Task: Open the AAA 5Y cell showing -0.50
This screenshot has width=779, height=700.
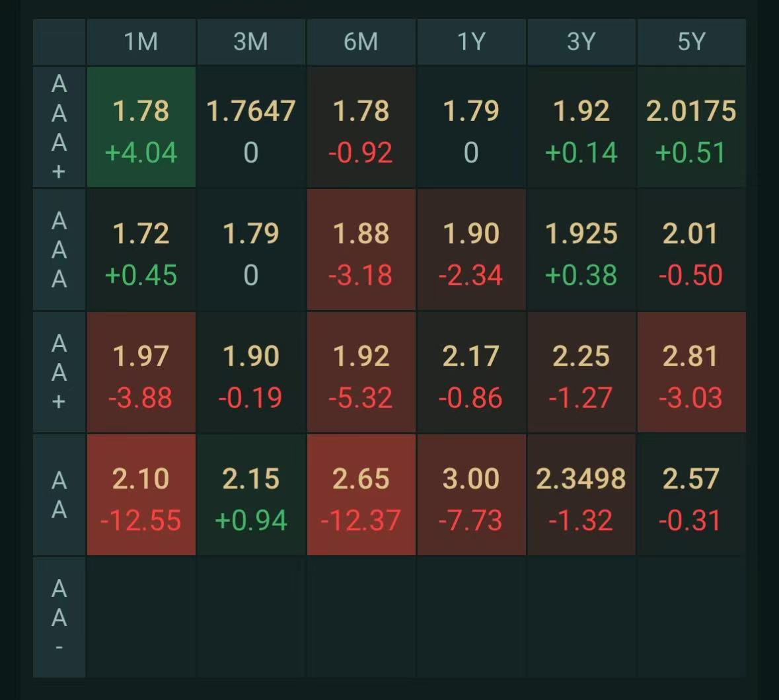Action: click(x=692, y=250)
